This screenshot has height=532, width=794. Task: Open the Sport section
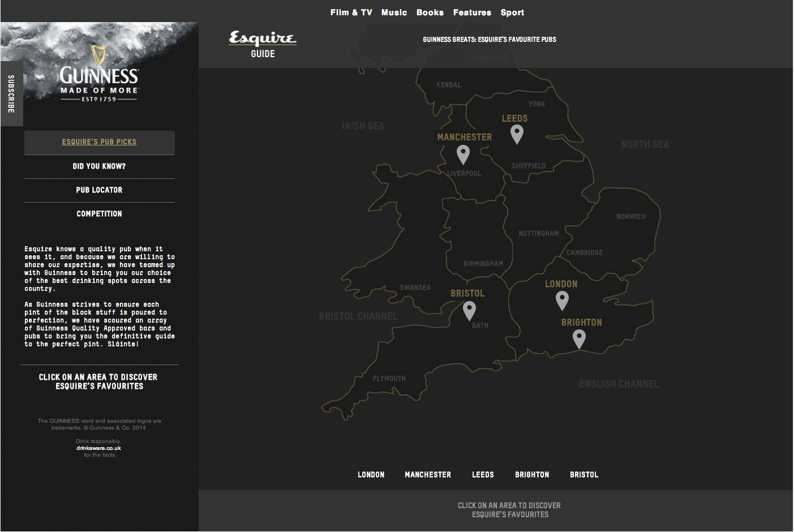click(513, 12)
